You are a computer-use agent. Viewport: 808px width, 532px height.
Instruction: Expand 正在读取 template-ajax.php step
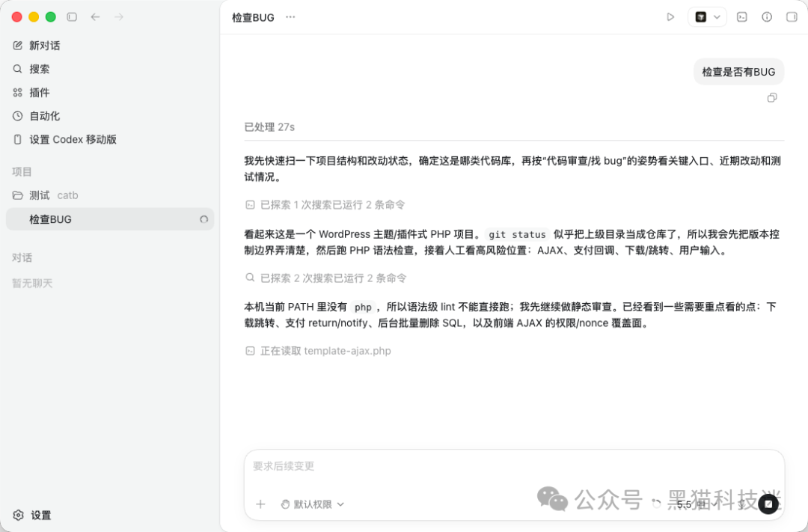(325, 350)
